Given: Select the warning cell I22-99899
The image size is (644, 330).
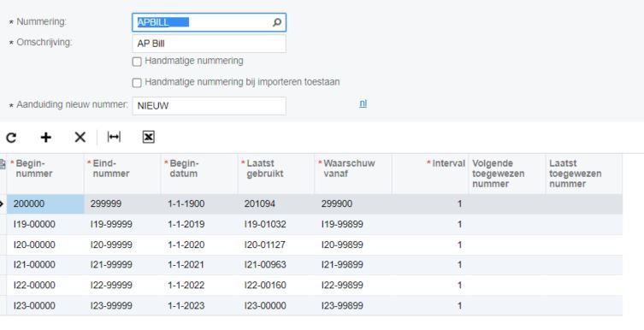Looking at the screenshot, I should 353,286.
